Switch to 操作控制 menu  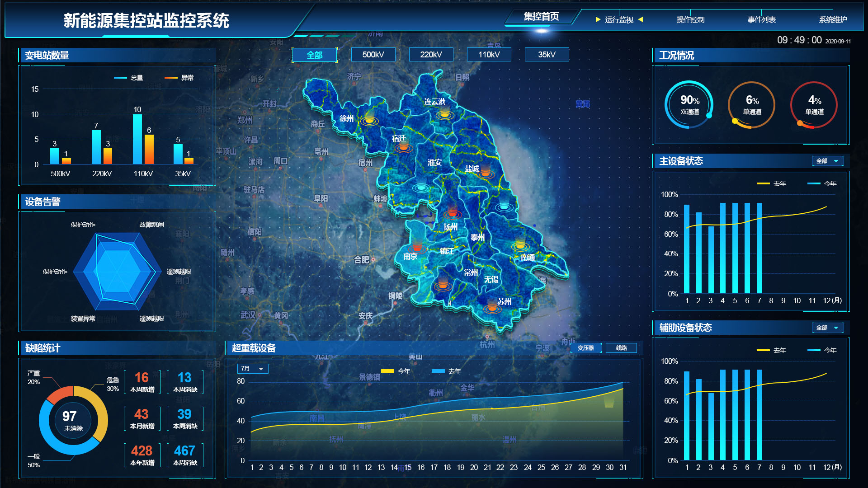click(x=690, y=19)
